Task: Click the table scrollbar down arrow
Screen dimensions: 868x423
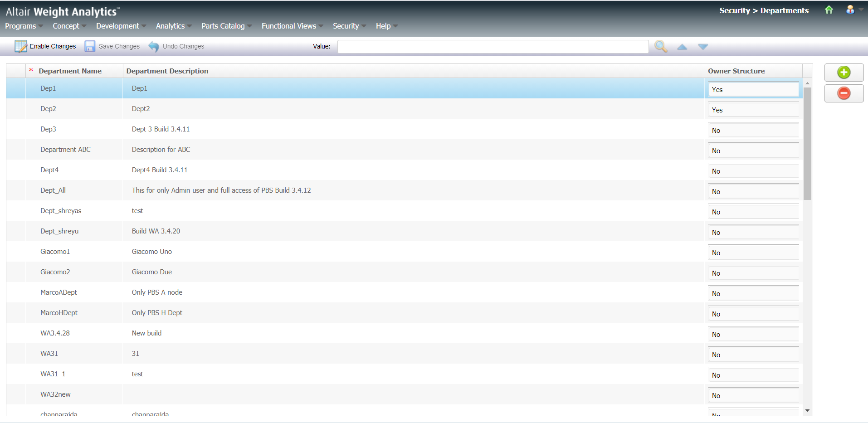Action: 807,411
